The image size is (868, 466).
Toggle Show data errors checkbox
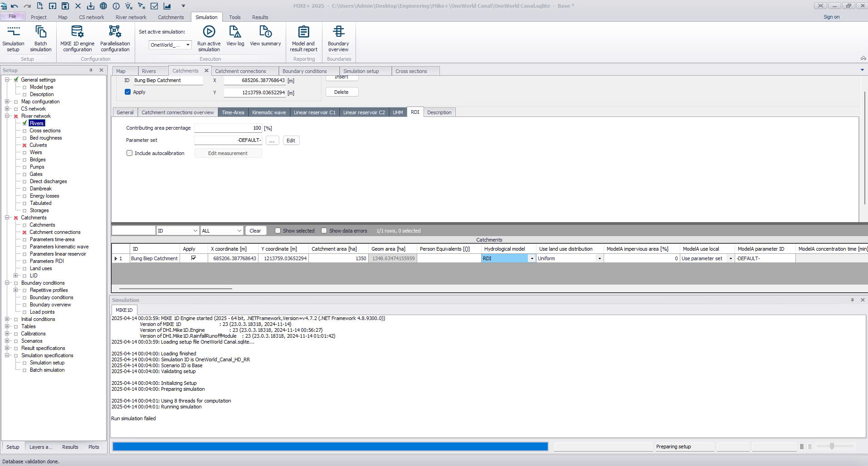coord(324,231)
